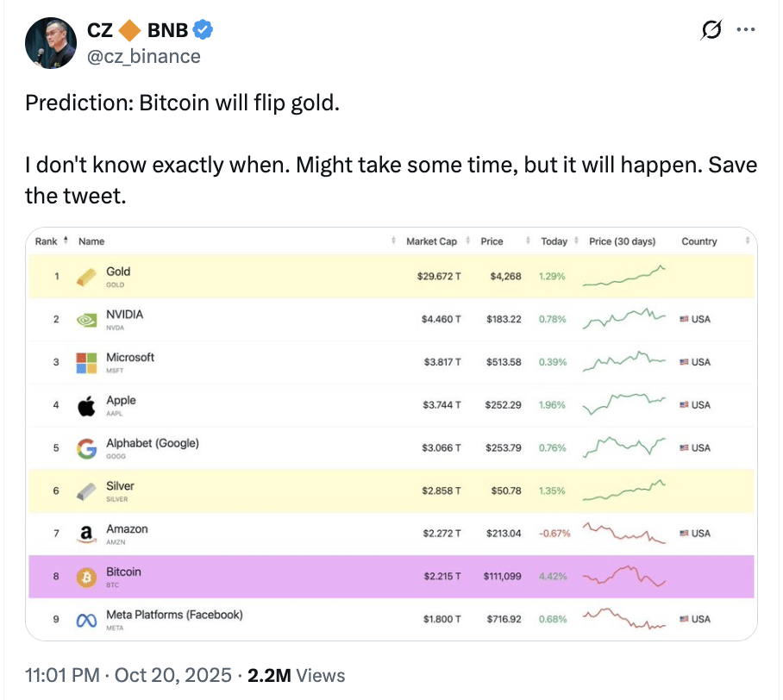Sort by Today column header
Screen dimensions: 783x700
(x=554, y=241)
